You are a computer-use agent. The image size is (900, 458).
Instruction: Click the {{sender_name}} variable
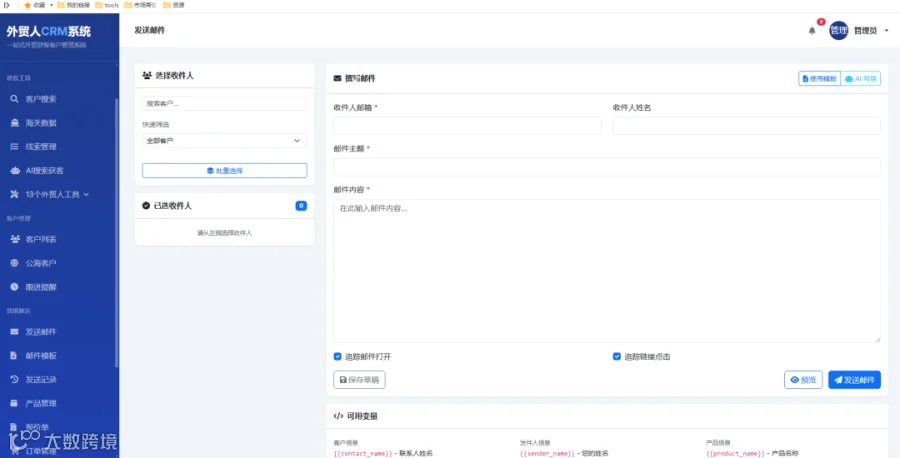(547, 453)
